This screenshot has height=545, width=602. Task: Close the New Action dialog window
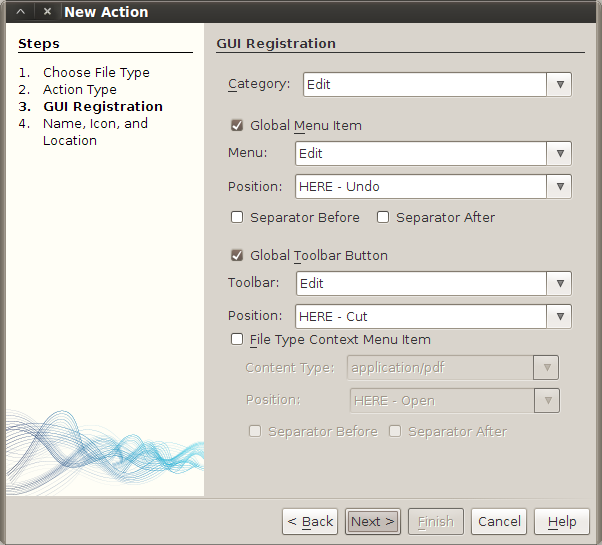coord(47,12)
